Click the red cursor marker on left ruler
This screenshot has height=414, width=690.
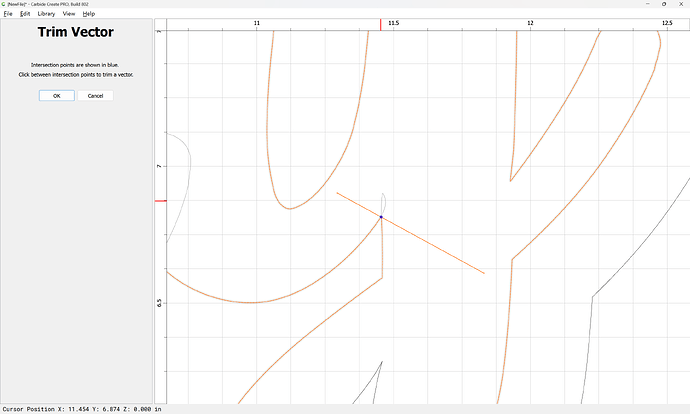point(159,201)
